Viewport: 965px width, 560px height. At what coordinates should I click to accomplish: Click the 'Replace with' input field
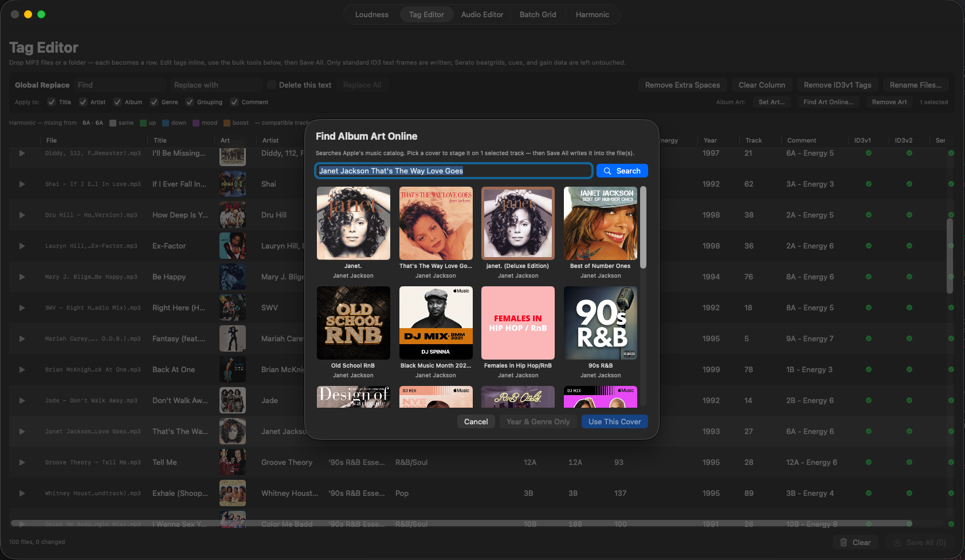[216, 85]
